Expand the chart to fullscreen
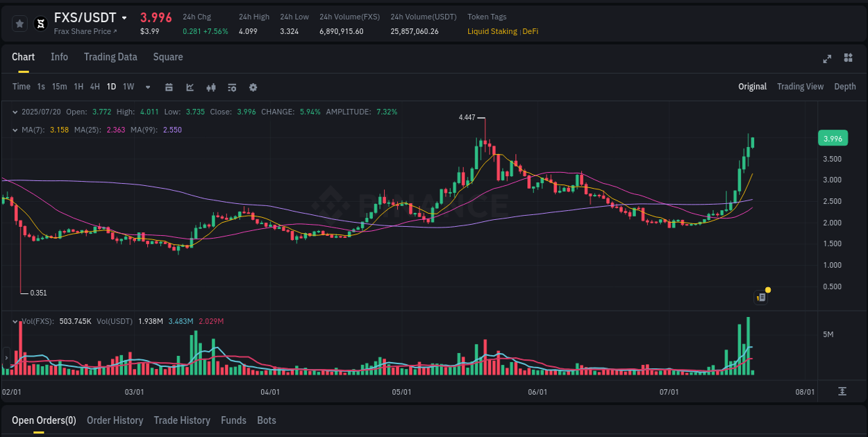The width and height of the screenshot is (868, 437). point(827,60)
